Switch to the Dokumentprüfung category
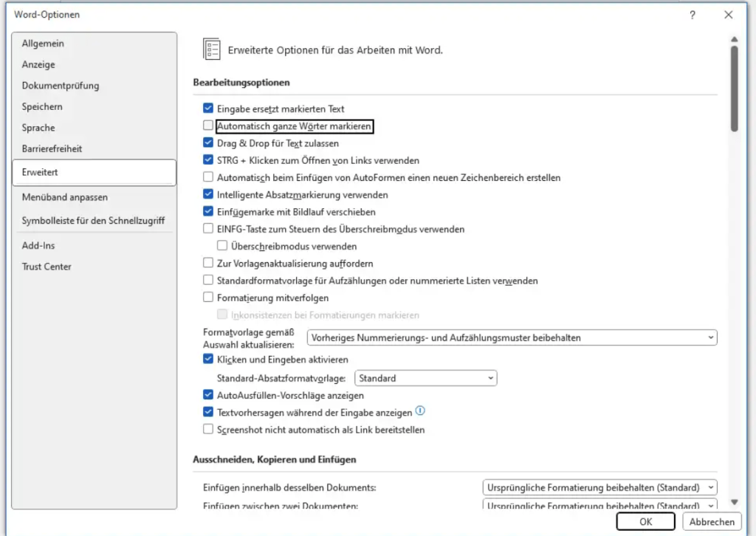This screenshot has width=756, height=536. [59, 85]
